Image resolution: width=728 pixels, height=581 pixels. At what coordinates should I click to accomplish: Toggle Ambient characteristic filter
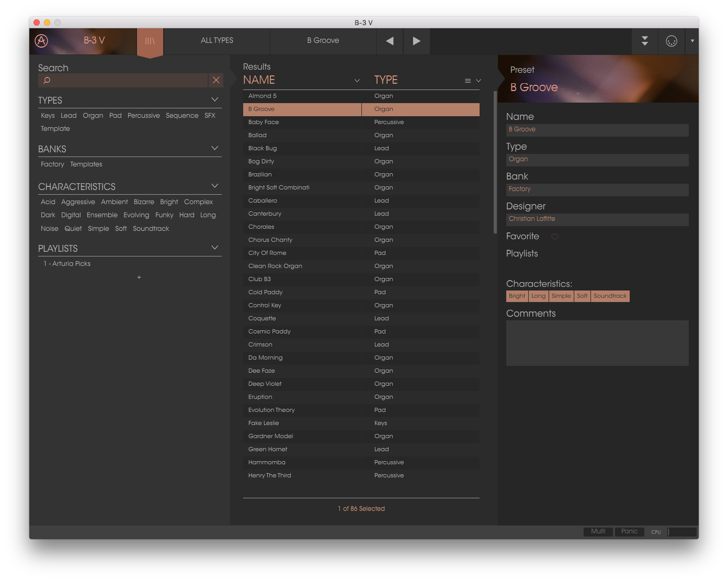coord(115,202)
